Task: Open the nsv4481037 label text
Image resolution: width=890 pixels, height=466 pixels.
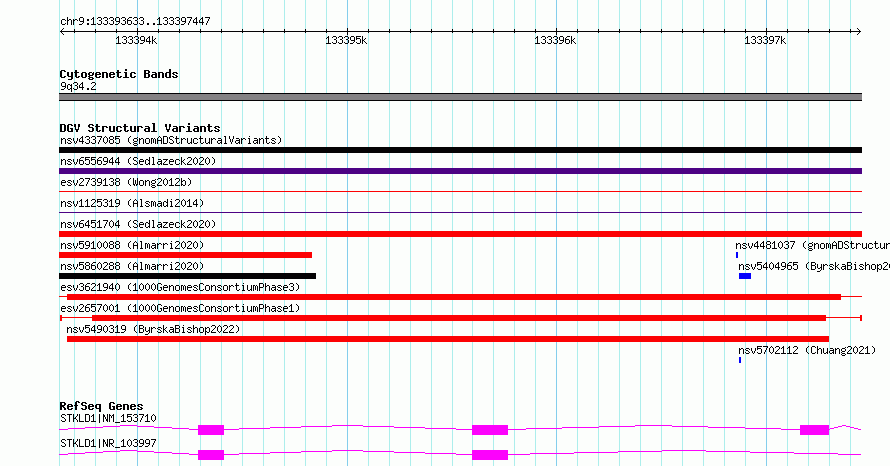Action: click(x=812, y=245)
